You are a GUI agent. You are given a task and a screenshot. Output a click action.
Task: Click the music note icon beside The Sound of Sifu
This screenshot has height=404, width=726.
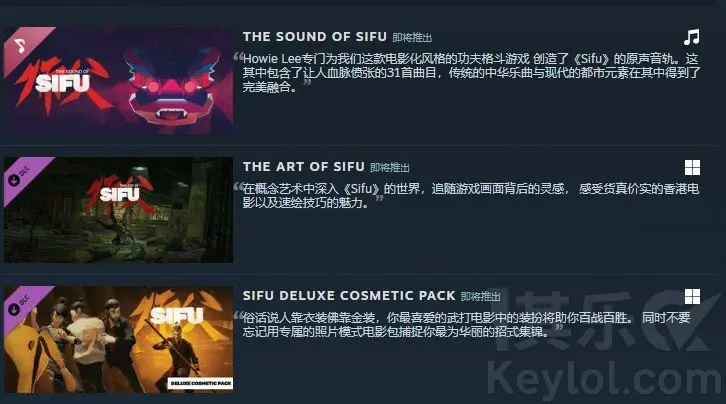692,37
